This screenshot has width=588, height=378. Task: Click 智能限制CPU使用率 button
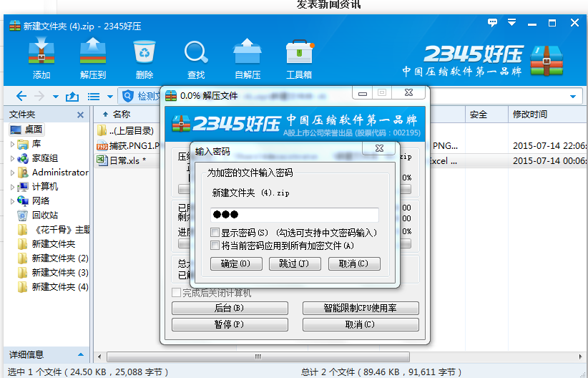coord(361,308)
